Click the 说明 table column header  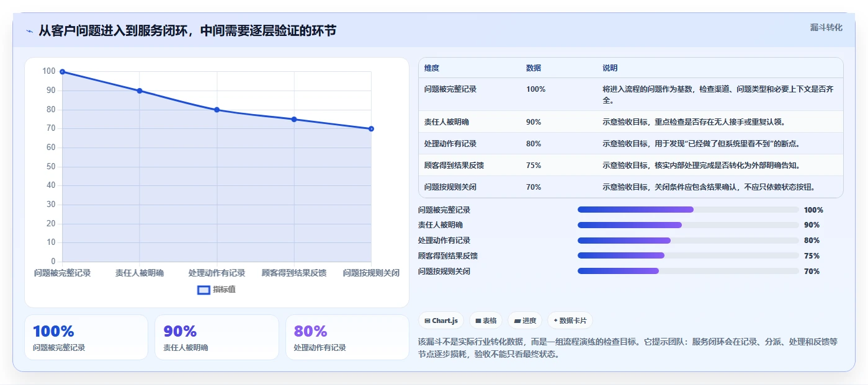coord(610,68)
